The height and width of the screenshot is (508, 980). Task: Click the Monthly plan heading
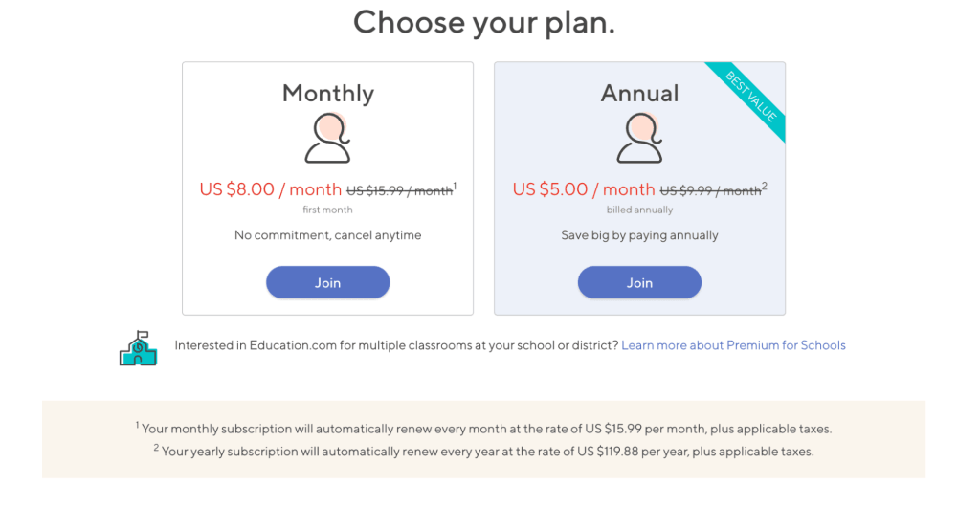click(x=327, y=94)
